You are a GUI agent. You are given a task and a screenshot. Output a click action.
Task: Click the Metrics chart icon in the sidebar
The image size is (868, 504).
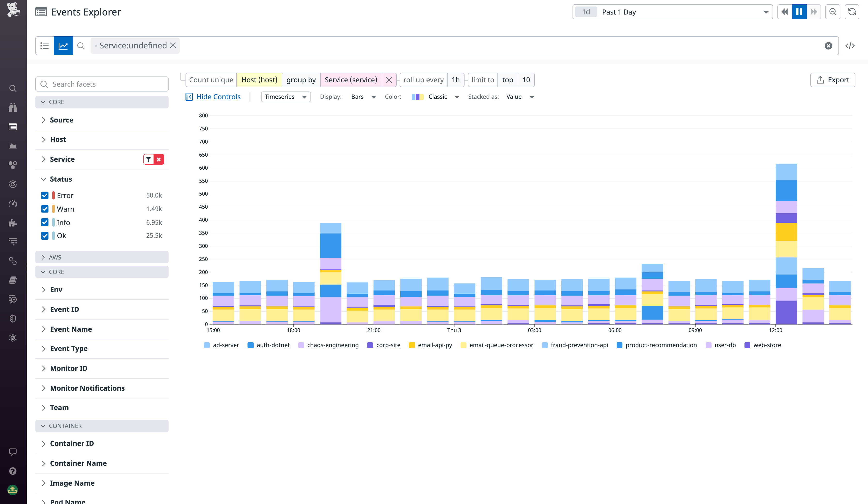pos(13,146)
